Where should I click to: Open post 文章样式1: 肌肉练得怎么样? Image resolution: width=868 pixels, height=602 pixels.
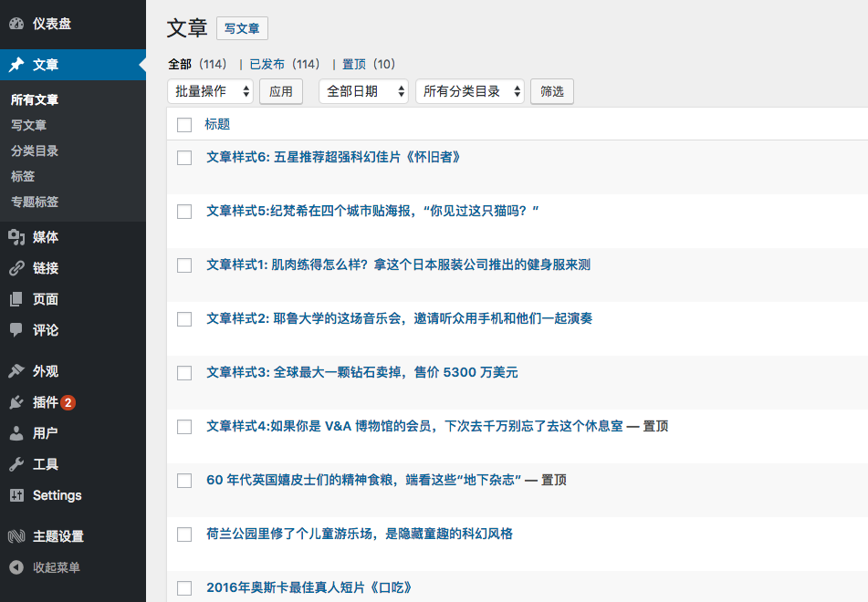tap(399, 265)
